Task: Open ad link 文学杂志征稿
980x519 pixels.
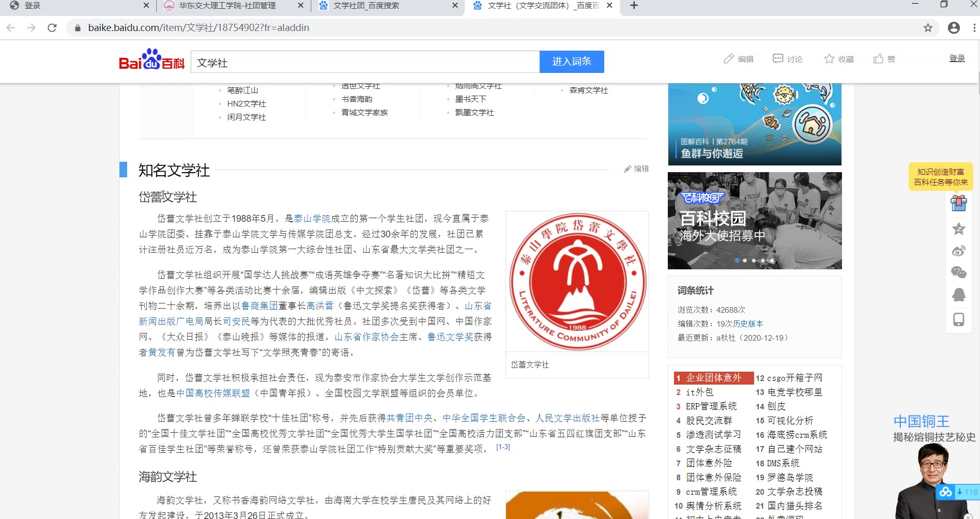Action: (713, 449)
